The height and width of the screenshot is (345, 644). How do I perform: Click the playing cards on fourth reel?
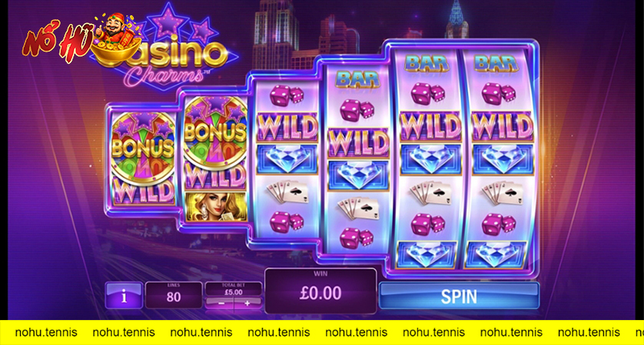pyautogui.click(x=357, y=209)
